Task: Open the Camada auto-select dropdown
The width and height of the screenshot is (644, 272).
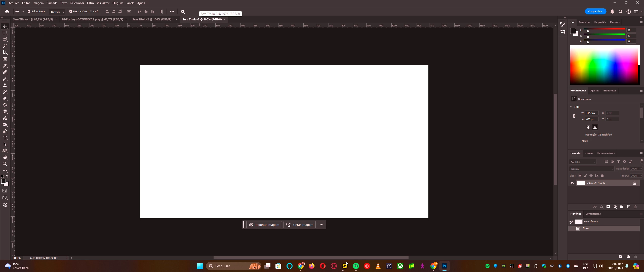Action: pos(57,12)
